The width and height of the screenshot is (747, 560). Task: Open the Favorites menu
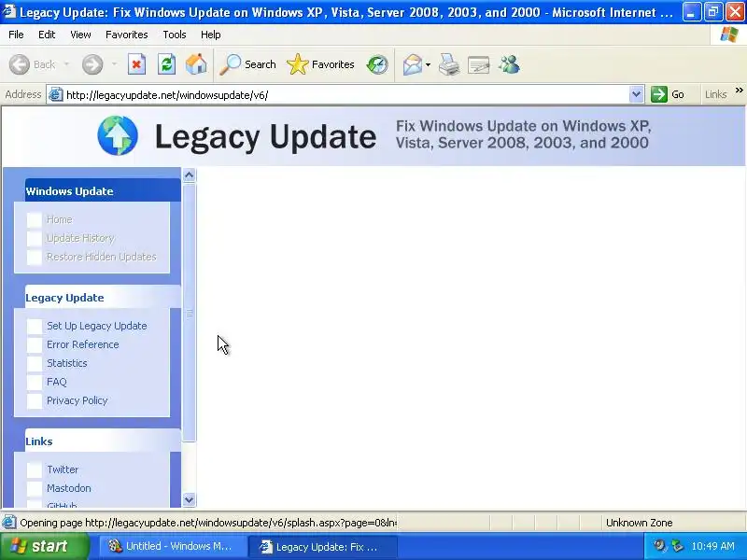click(x=127, y=35)
